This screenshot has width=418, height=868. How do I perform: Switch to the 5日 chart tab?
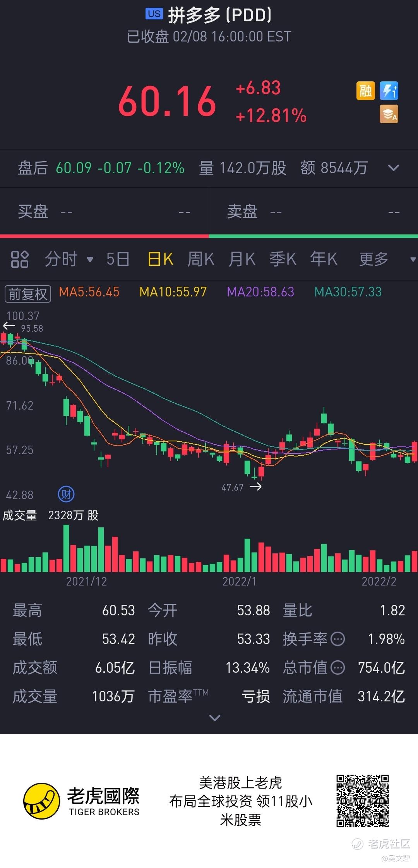click(118, 259)
